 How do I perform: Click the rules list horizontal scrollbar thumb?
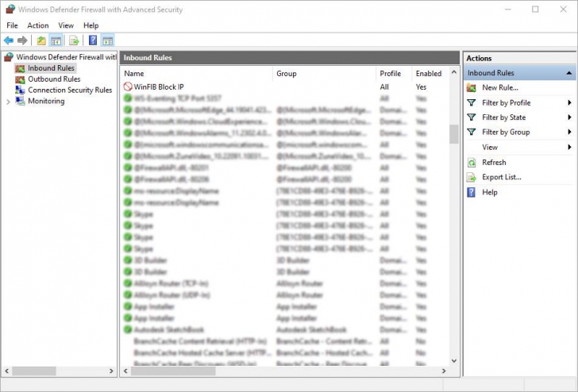[173, 371]
